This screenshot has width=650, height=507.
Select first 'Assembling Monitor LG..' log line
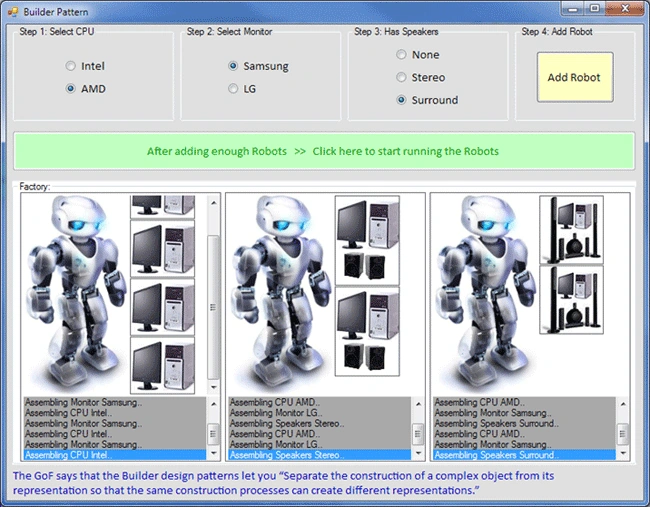[320, 413]
